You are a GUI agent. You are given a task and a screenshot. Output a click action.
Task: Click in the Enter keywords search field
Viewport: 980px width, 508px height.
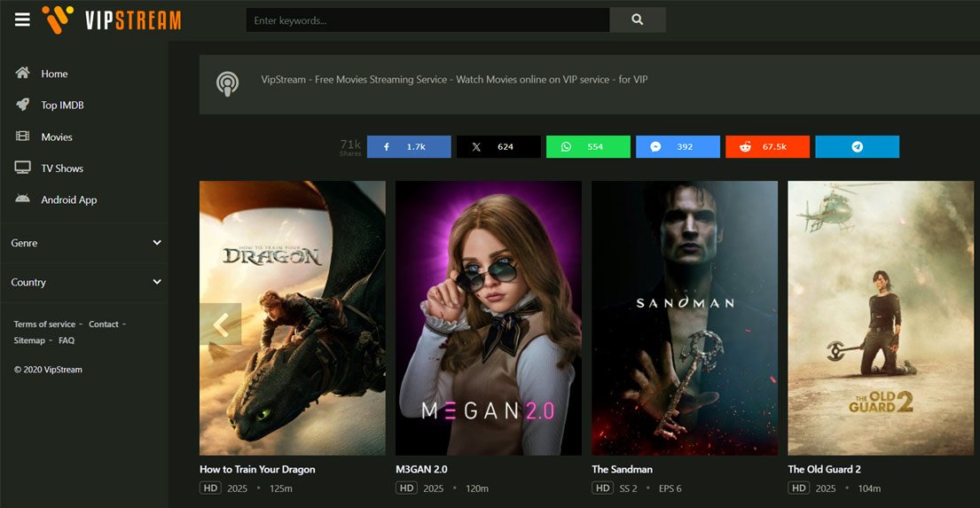click(427, 20)
